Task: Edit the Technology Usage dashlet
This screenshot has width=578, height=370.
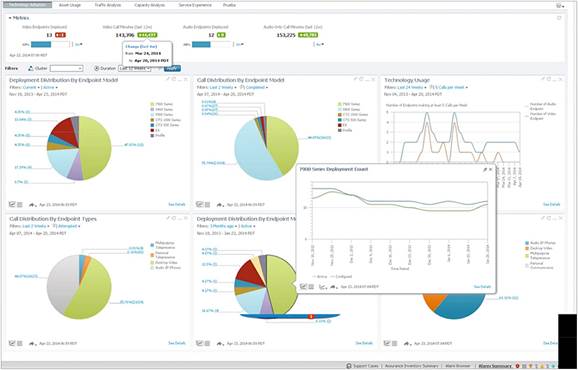Action: 543,79
